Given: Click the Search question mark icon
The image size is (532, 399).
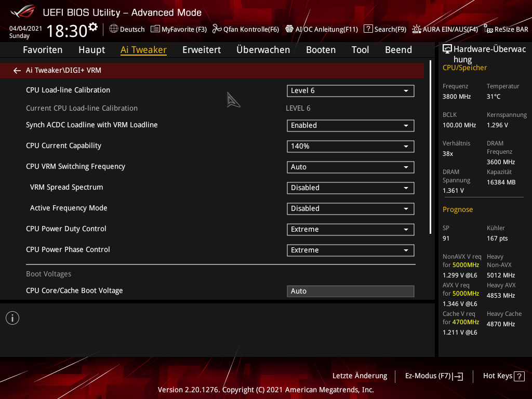Looking at the screenshot, I should (368, 29).
